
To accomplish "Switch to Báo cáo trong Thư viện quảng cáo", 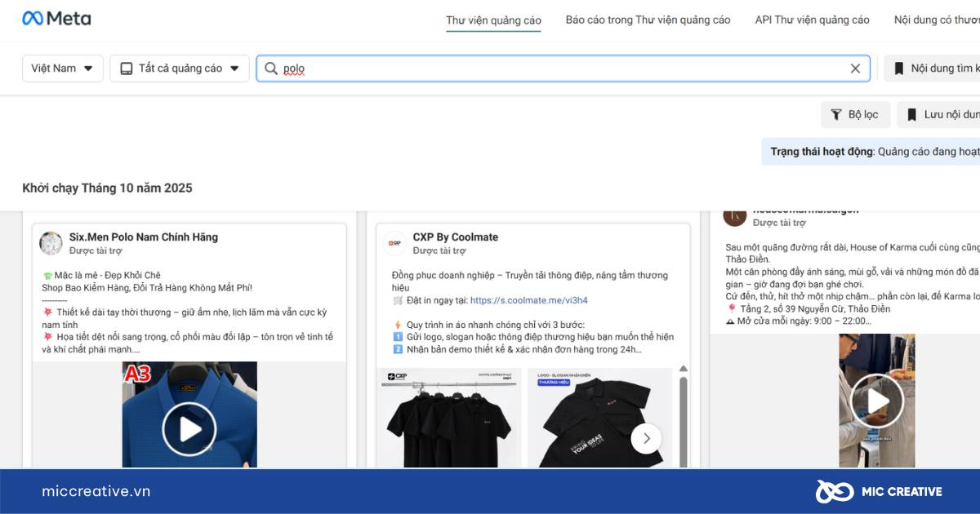I will click(648, 20).
